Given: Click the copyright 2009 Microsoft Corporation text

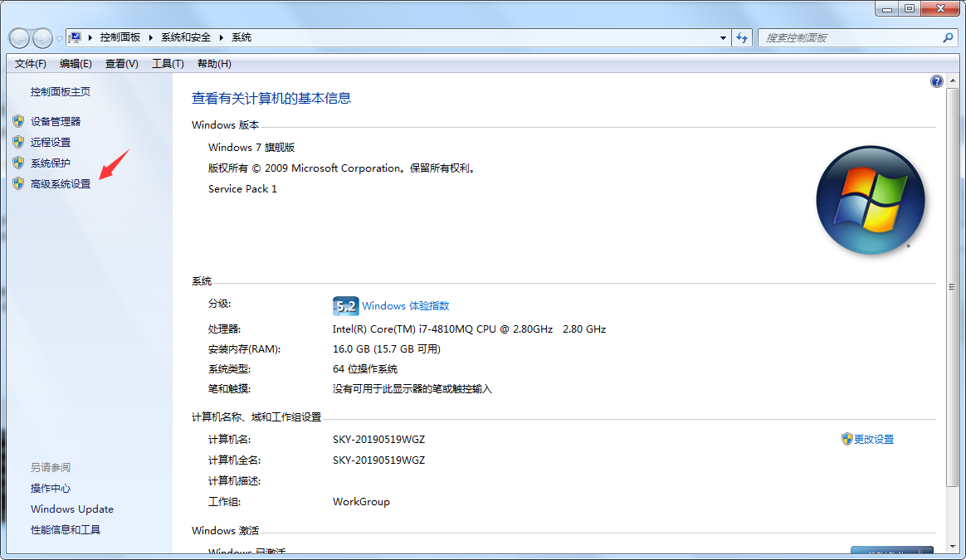Looking at the screenshot, I should click(x=342, y=168).
